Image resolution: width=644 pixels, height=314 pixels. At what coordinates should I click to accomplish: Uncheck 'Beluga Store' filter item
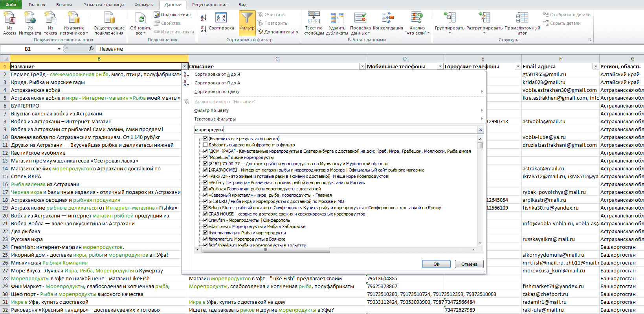205,208
